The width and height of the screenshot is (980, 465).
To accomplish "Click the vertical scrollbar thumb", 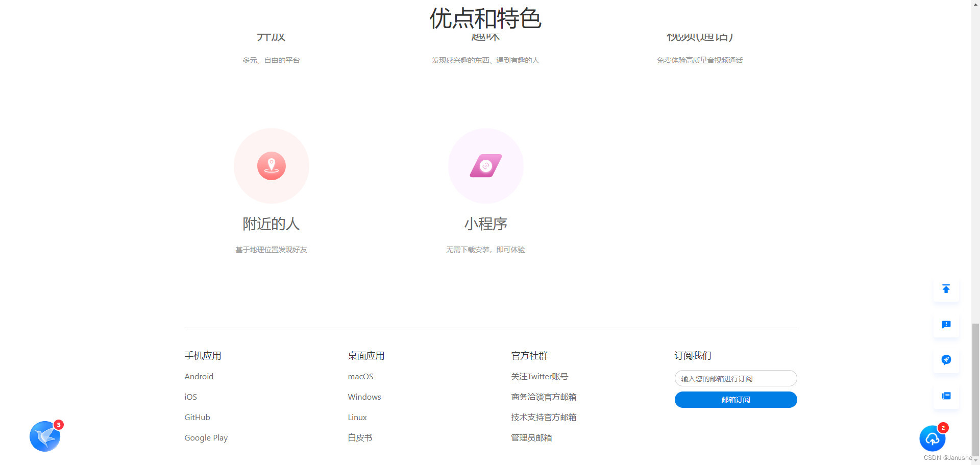I will pos(975,389).
